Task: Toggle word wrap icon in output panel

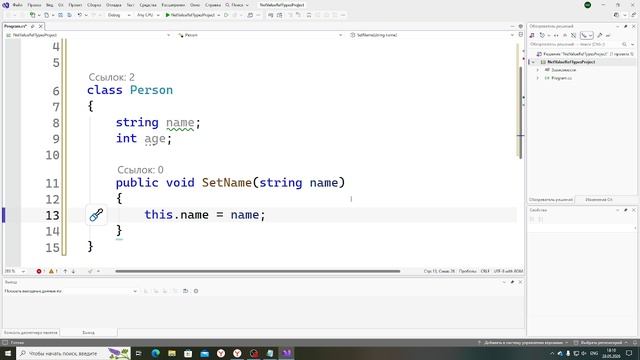Action: click(x=185, y=291)
